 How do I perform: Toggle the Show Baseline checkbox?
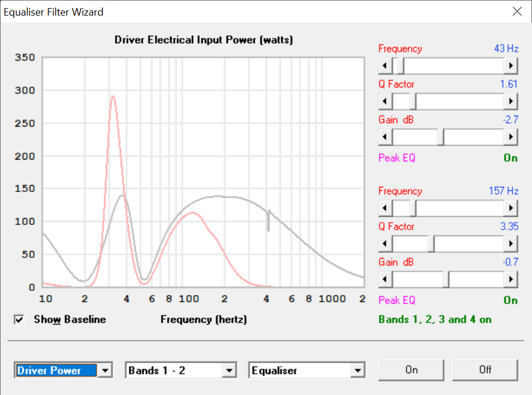(19, 319)
